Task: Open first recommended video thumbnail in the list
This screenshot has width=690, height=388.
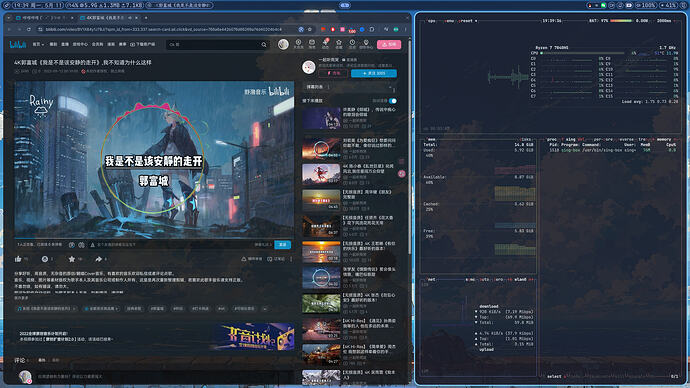Action: pyautogui.click(x=321, y=118)
